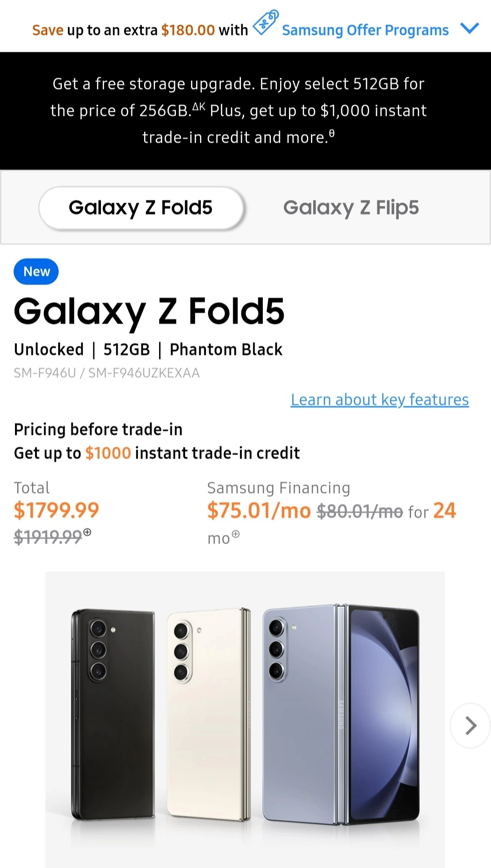Select the Icy Blue unfolded phone image
Viewport: 491px width, 868px height.
click(x=341, y=714)
